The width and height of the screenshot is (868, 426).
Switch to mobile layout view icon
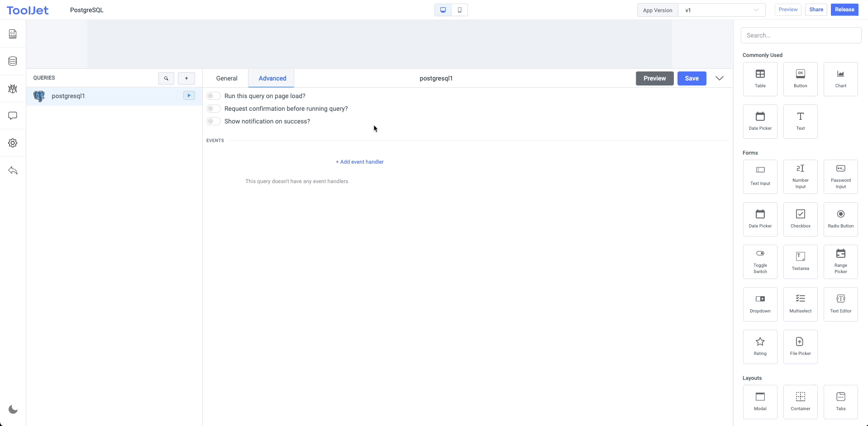[x=459, y=10]
